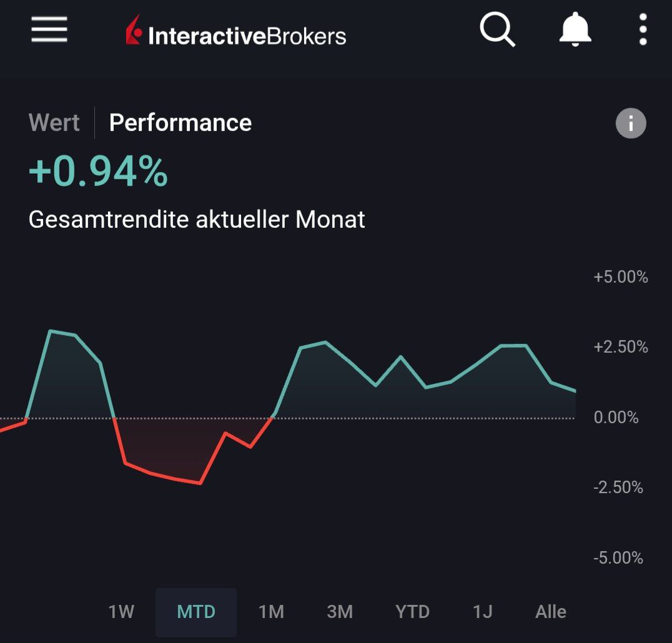Tap the search magnifier icon
672x643 pixels.
[x=497, y=29]
